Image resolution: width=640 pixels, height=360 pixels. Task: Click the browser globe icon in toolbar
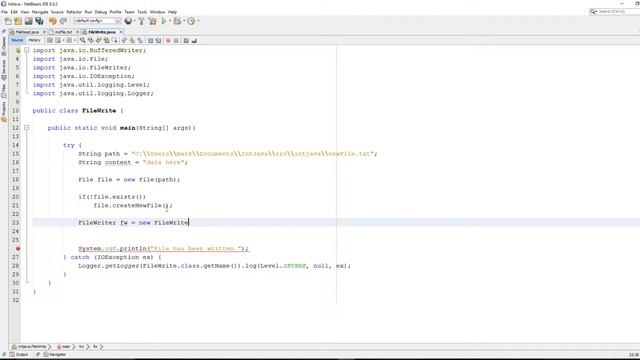coord(128,21)
